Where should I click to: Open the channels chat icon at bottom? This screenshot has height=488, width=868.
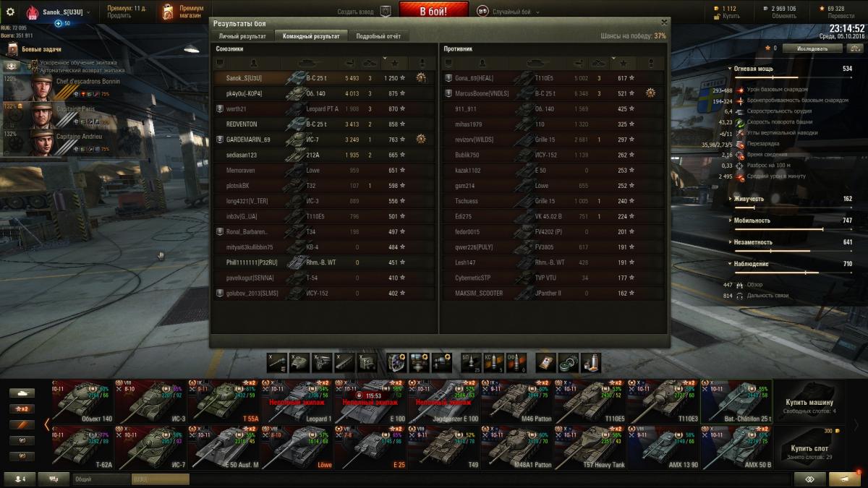(x=54, y=479)
